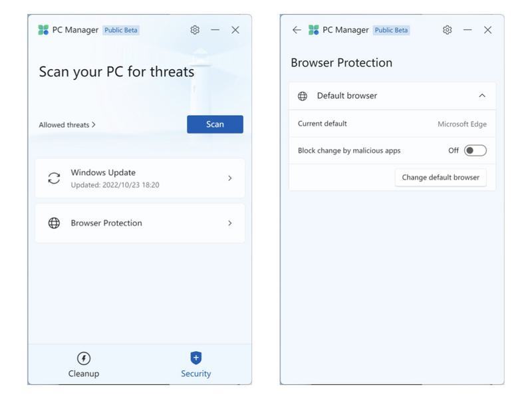Open settings gear in Browser Protection window
This screenshot has height=399, width=532.
point(447,30)
